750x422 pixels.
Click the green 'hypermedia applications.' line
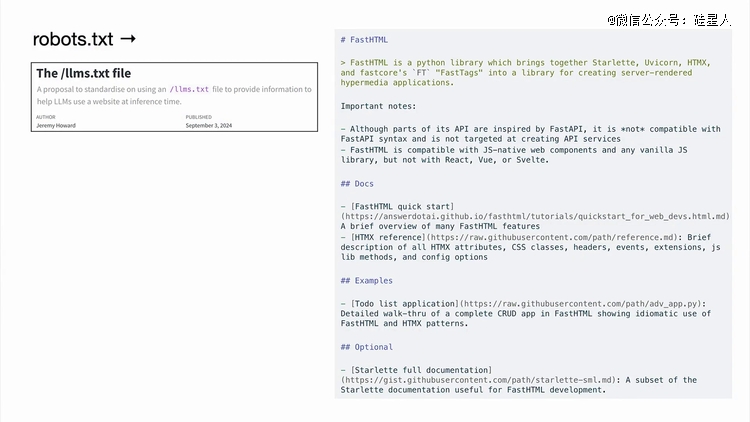tap(397, 83)
